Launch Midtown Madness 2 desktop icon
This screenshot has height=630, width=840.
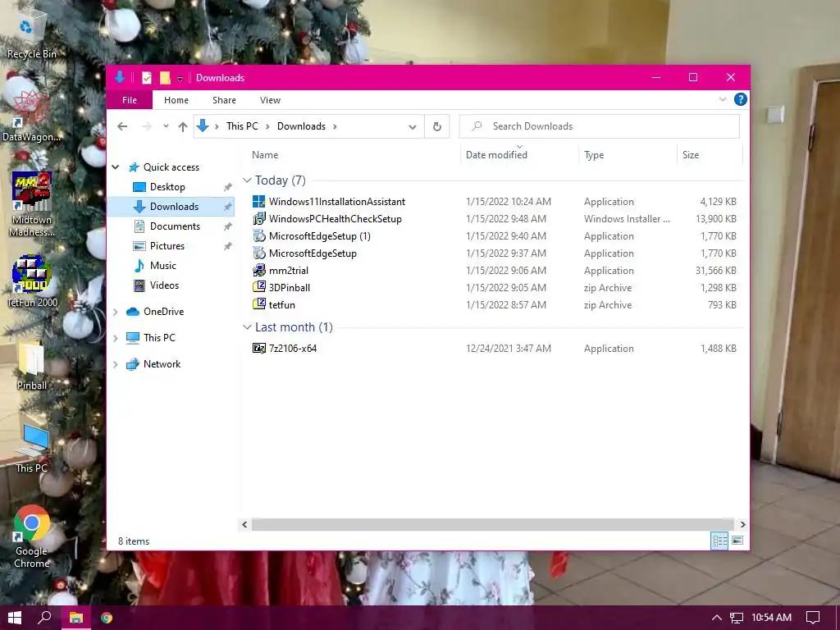(32, 203)
